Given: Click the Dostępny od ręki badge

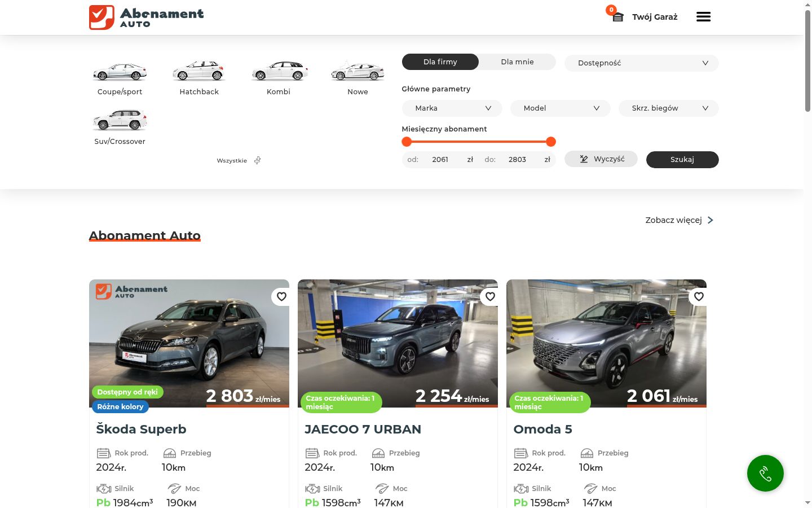Looking at the screenshot, I should [127, 392].
